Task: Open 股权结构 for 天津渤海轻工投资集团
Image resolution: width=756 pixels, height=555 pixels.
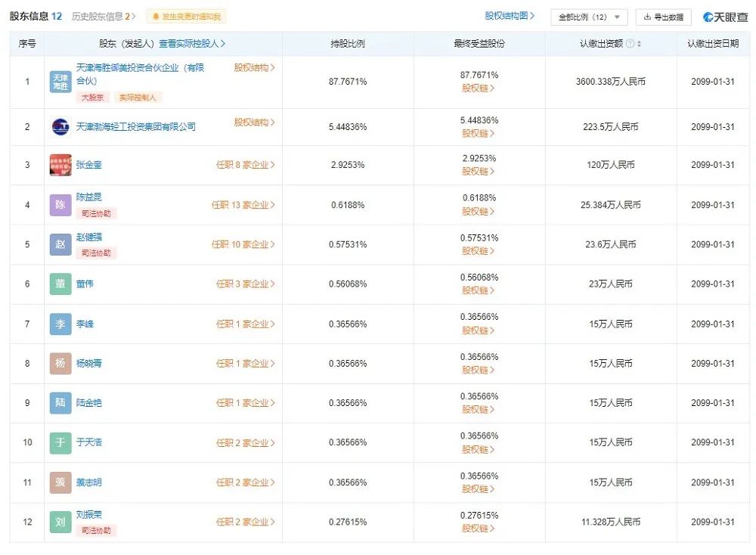Action: 254,122
